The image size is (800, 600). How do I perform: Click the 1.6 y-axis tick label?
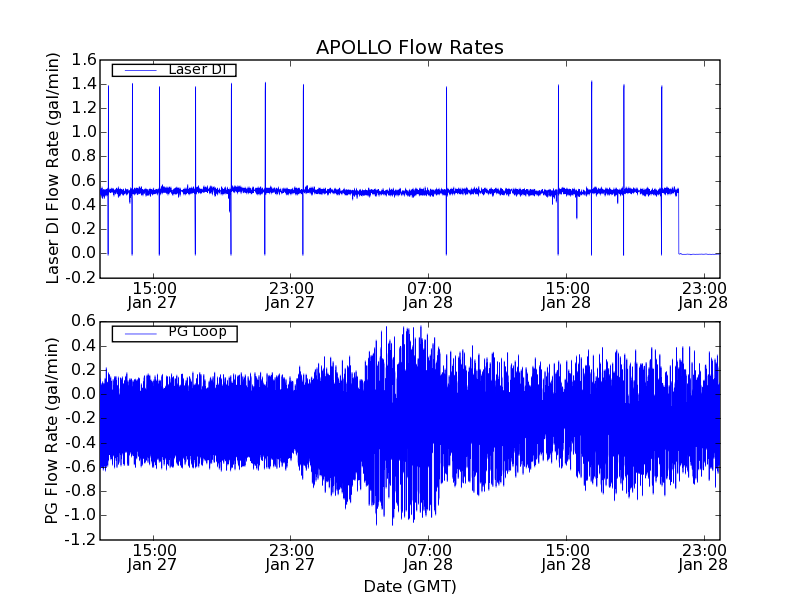(84, 60)
